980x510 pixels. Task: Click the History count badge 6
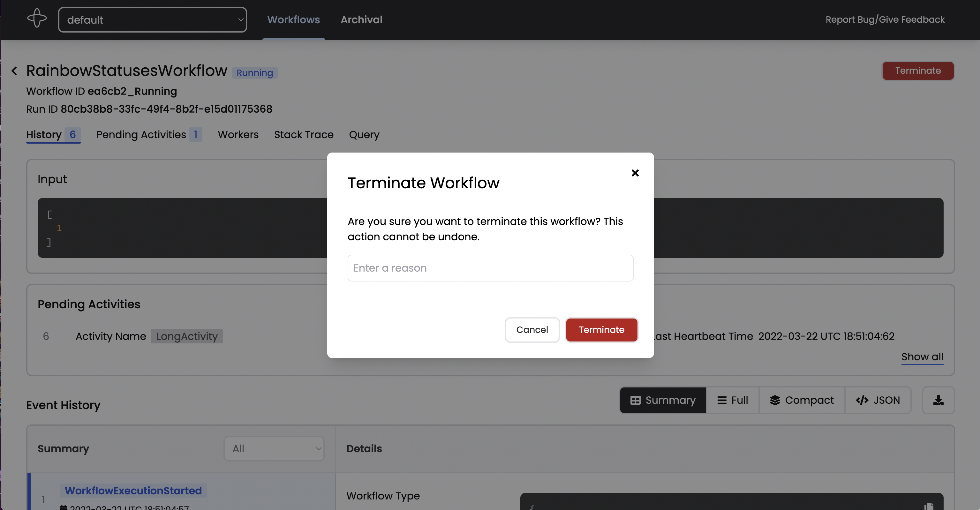click(x=73, y=134)
